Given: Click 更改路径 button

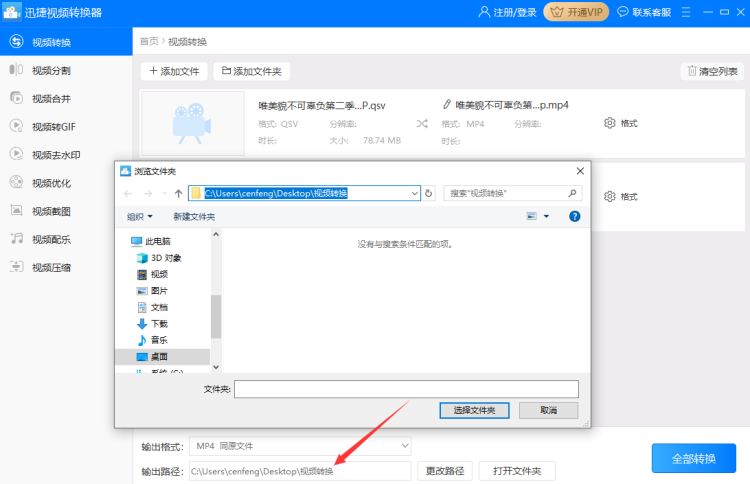Looking at the screenshot, I should 445,471.
